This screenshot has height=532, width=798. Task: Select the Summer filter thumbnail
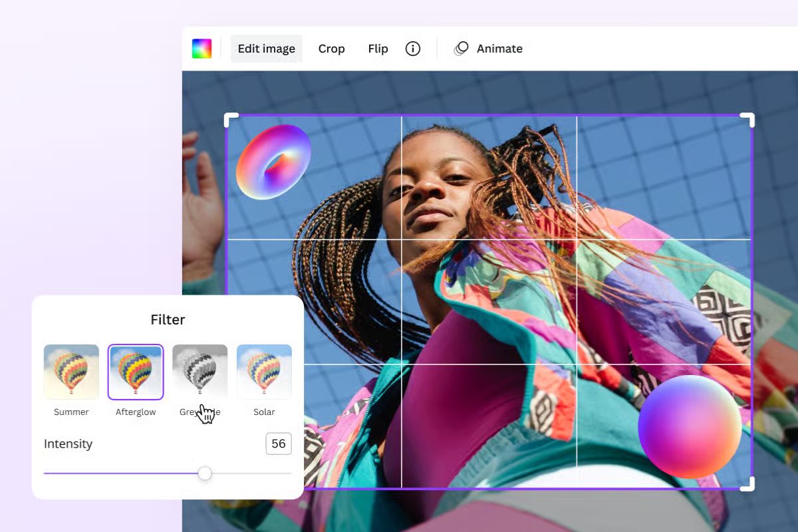70,371
